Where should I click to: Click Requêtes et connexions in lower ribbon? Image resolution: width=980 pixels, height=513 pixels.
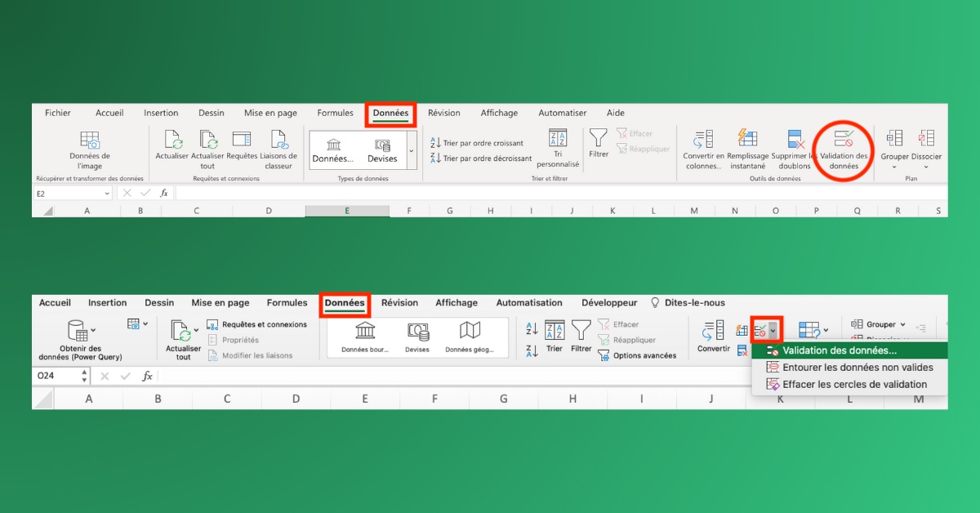click(257, 324)
